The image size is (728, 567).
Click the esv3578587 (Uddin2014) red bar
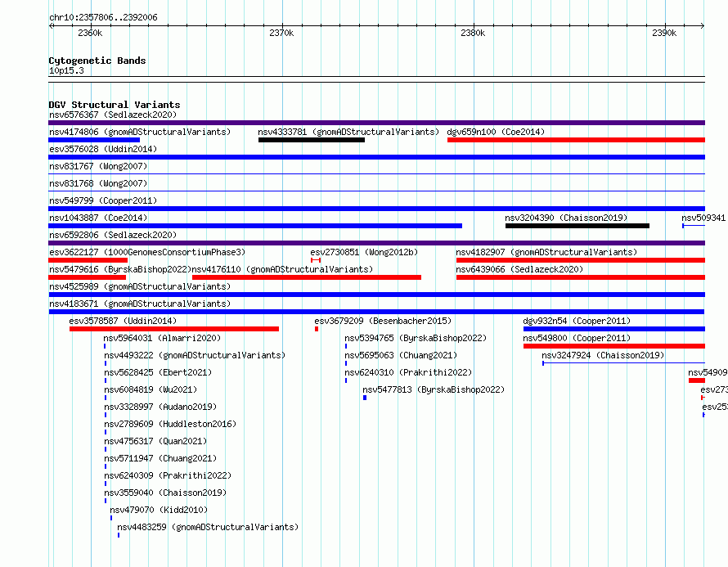pyautogui.click(x=174, y=329)
